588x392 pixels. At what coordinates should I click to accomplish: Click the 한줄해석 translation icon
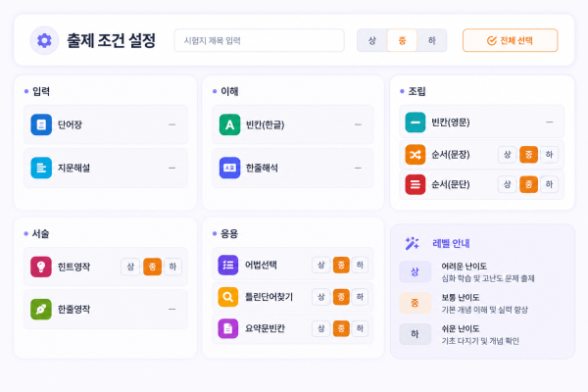pos(229,168)
